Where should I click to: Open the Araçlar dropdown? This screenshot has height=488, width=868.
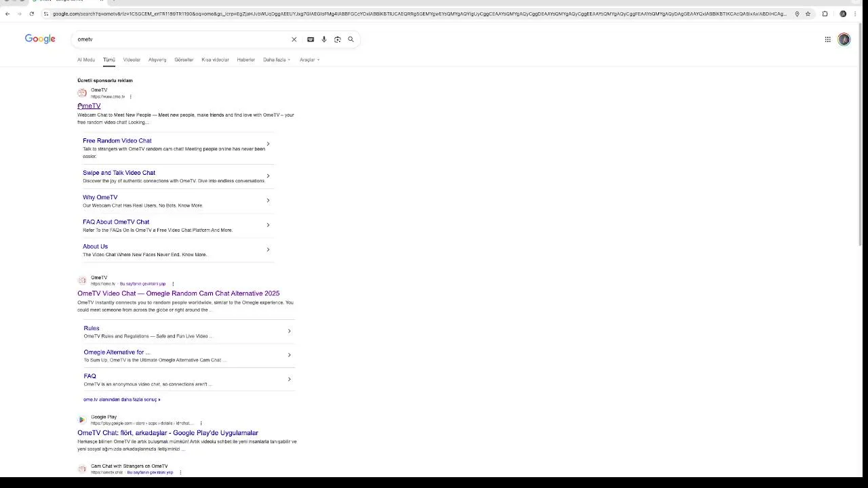[309, 60]
